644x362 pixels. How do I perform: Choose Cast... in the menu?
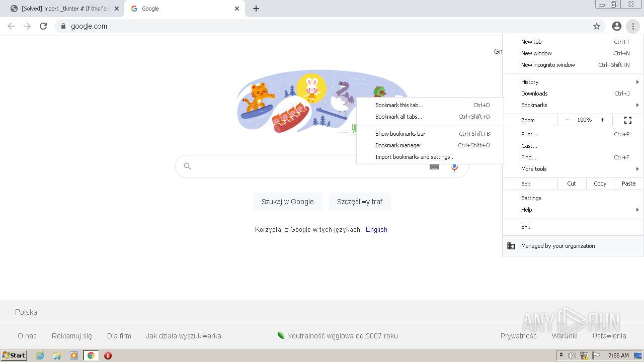(573, 146)
